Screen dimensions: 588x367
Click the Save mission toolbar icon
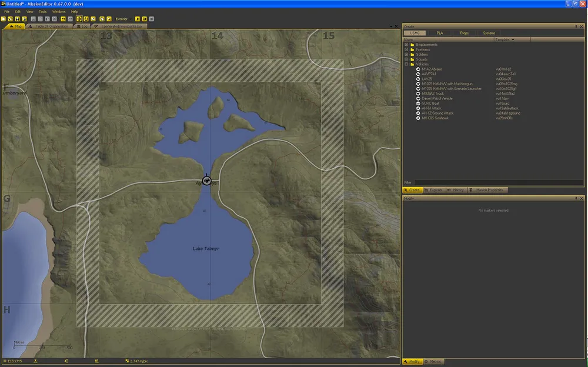click(x=17, y=19)
